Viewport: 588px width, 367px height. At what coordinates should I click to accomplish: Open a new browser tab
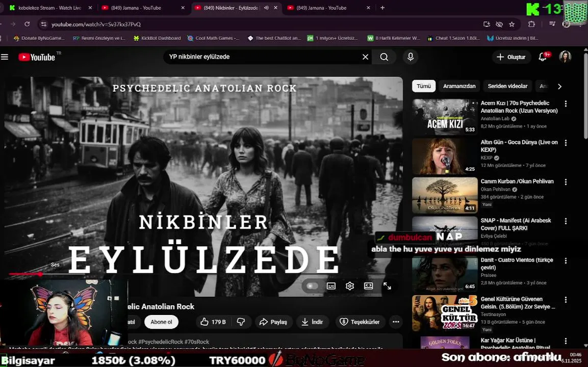[x=382, y=8]
